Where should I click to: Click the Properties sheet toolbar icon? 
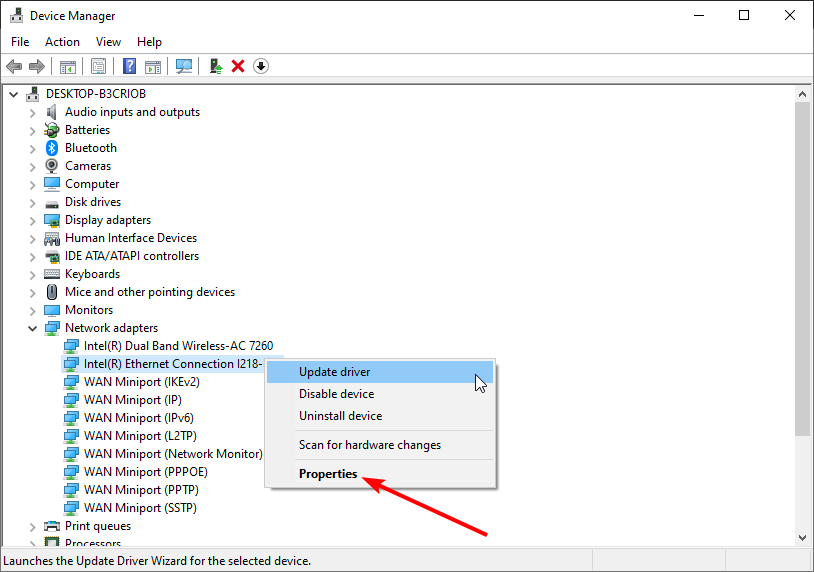point(98,66)
